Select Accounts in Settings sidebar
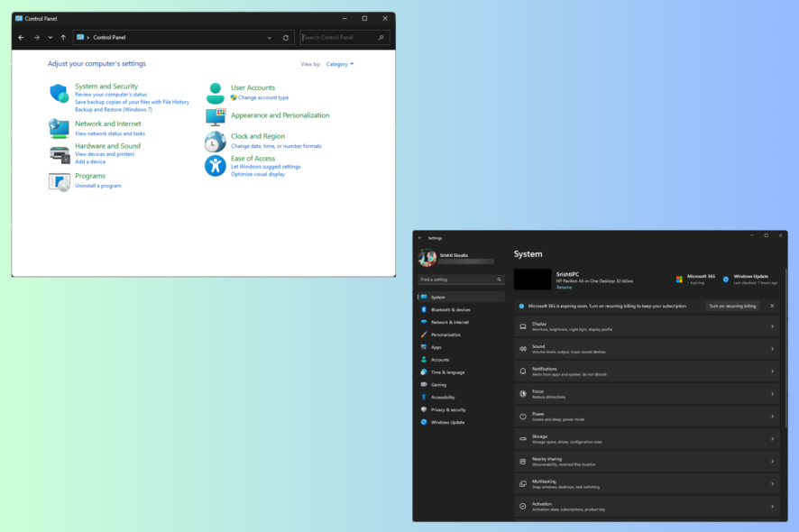The width and height of the screenshot is (799, 532). coord(461,360)
